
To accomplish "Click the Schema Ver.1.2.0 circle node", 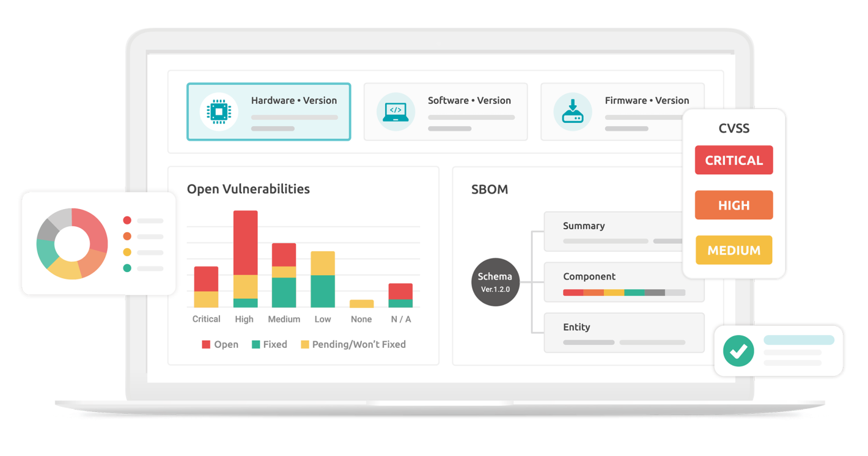I will pyautogui.click(x=495, y=282).
